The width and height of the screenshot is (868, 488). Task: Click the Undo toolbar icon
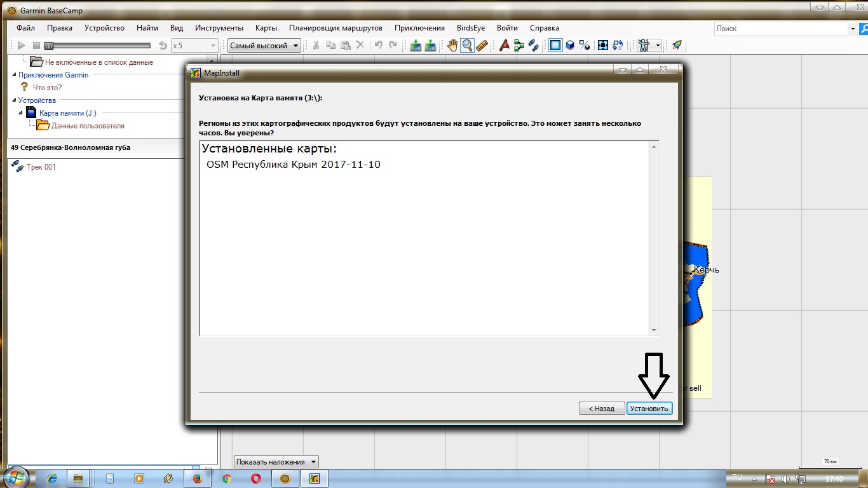(378, 45)
